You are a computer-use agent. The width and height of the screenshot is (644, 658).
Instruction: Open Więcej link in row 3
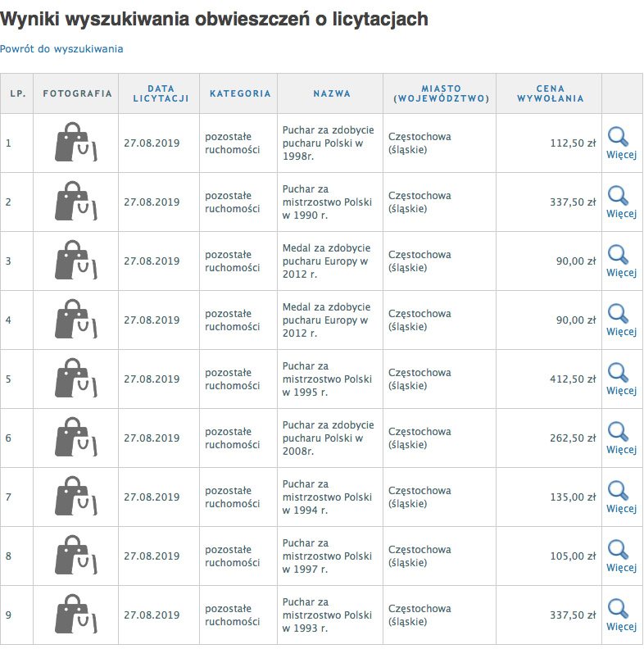621,272
